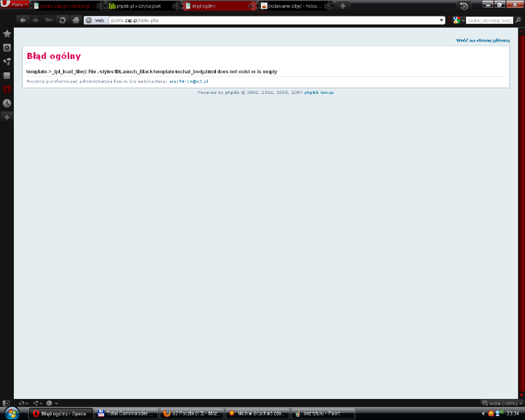The width and height of the screenshot is (525, 420).
Task: Toggle the side panel at bottom-left corner
Action: pos(6,403)
